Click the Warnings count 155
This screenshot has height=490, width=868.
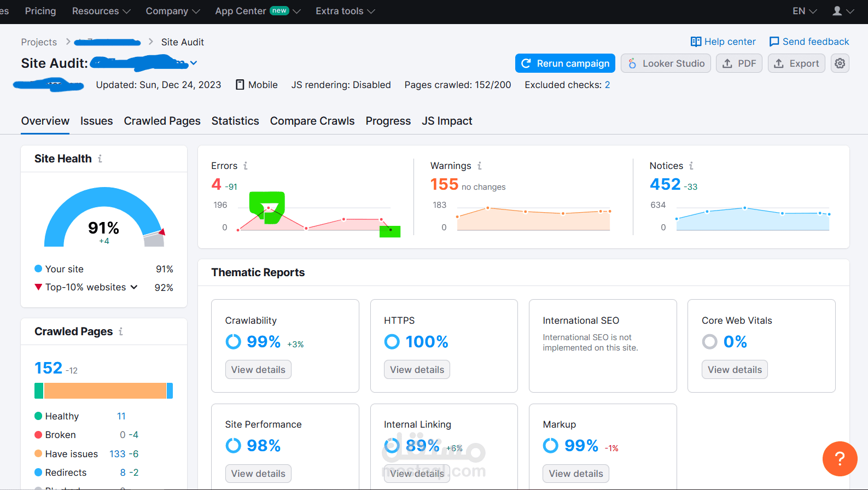[444, 184]
